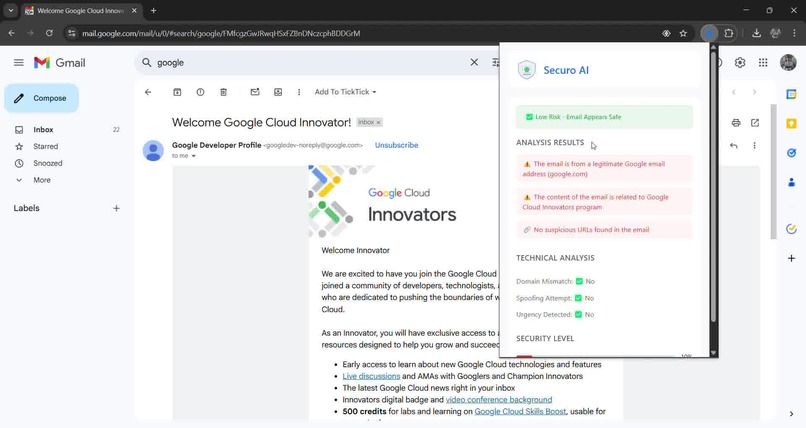806x428 pixels.
Task: Print the email
Action: coord(736,123)
